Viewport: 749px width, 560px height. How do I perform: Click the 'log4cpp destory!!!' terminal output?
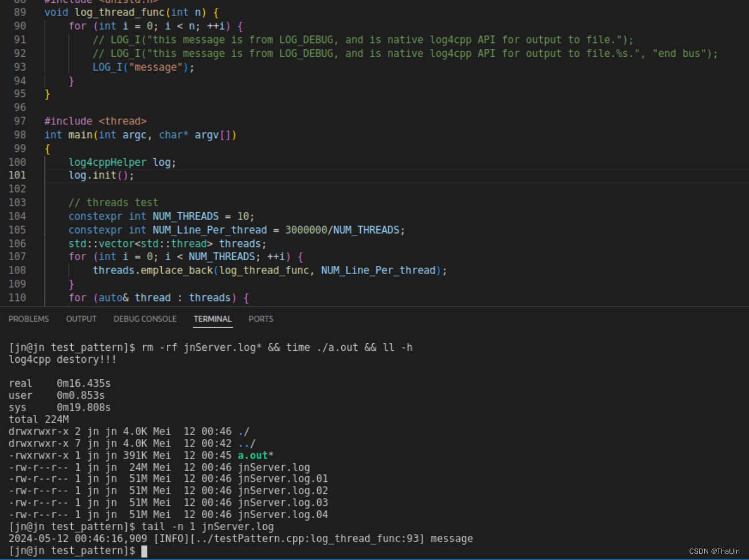[x=63, y=359]
